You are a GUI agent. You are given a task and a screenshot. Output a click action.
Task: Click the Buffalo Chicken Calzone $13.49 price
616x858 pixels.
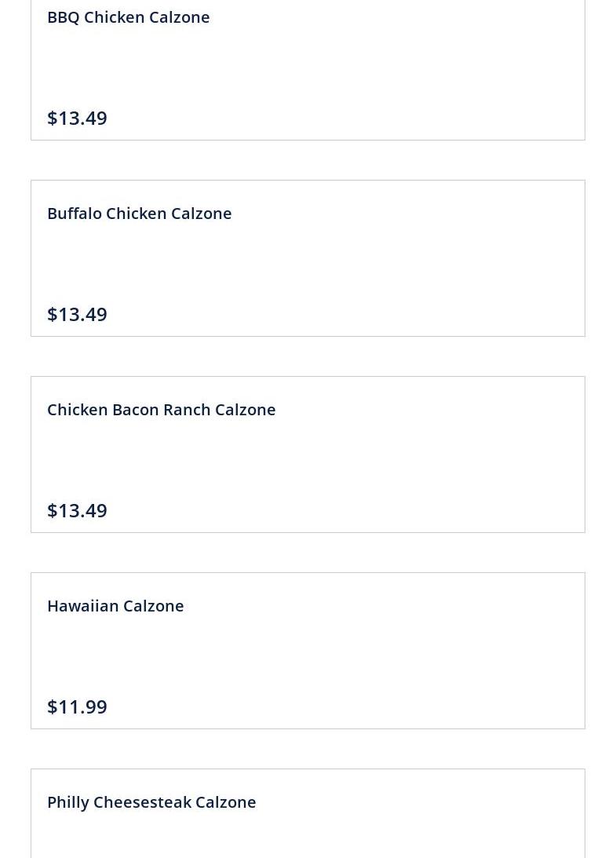pos(77,314)
